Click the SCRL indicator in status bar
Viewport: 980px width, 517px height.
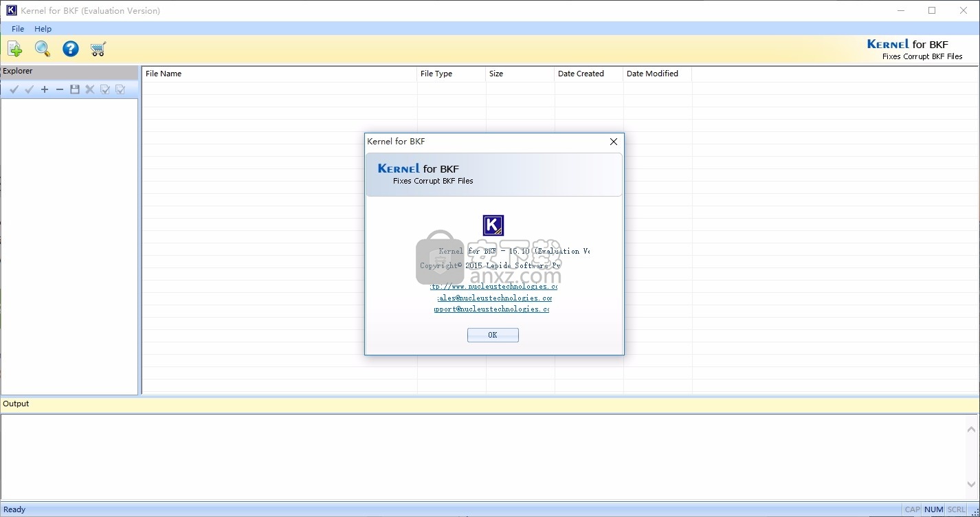(956, 509)
